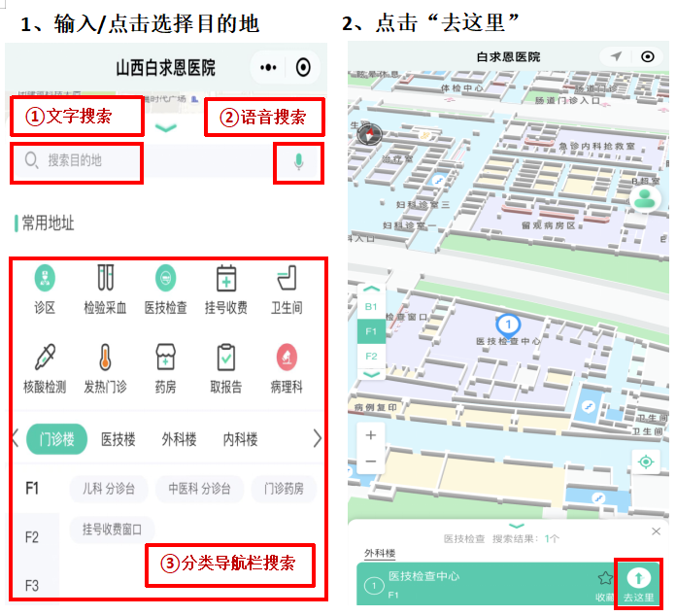Collapse panel using green chevron above search bar

(165, 127)
